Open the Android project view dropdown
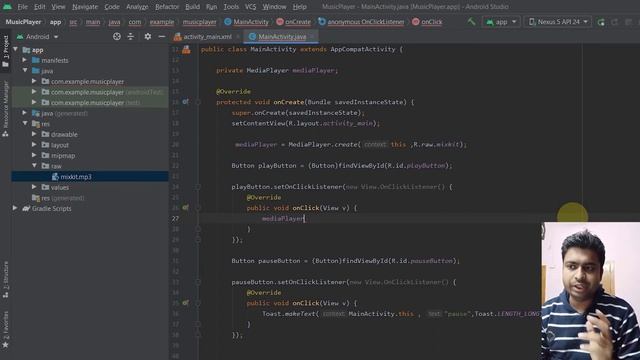This screenshot has width=640, height=360. [x=38, y=37]
